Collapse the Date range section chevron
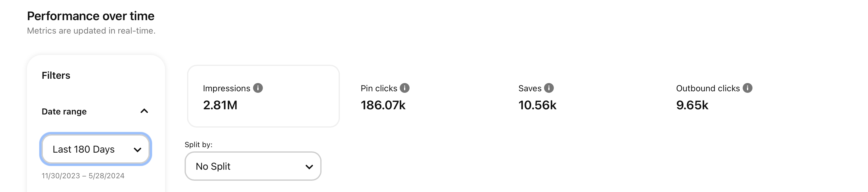The width and height of the screenshot is (868, 192). (144, 111)
